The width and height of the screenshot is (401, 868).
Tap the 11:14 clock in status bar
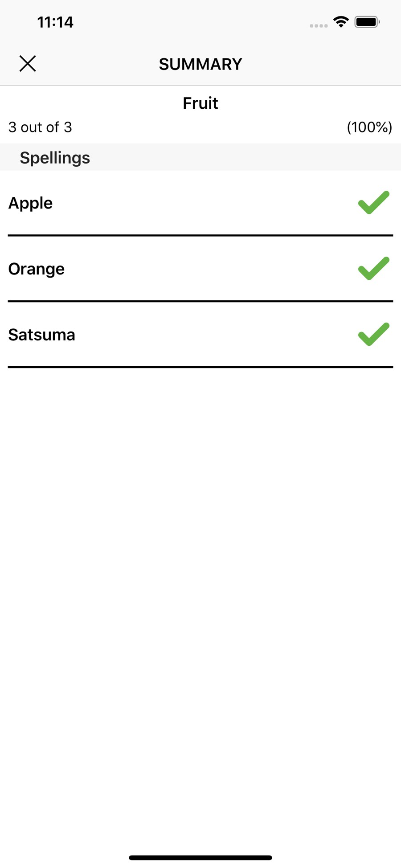pos(55,22)
